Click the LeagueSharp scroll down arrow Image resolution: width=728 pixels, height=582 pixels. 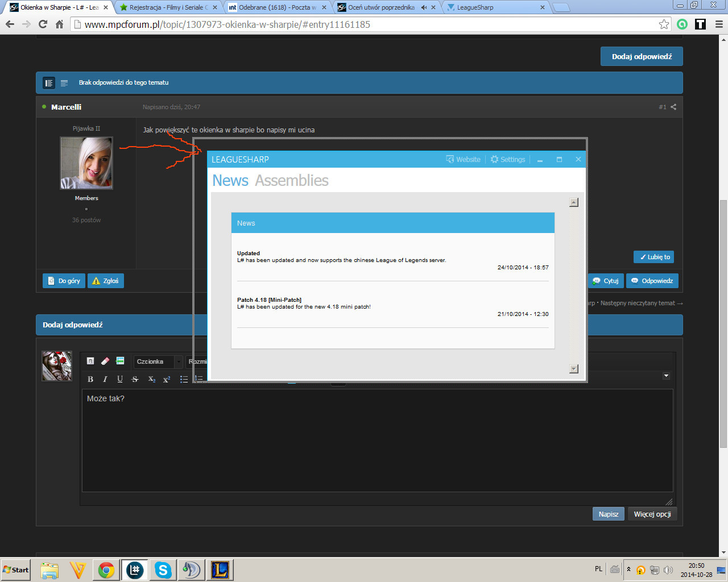pyautogui.click(x=574, y=369)
